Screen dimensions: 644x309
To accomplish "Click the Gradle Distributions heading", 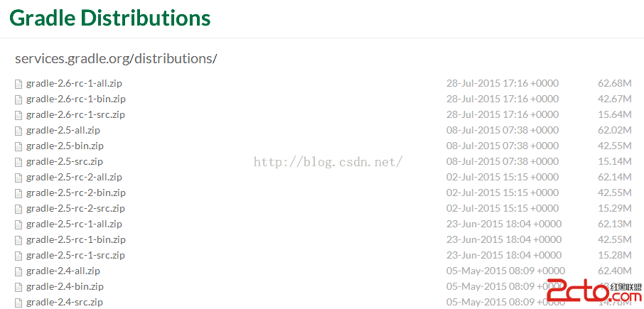I will tap(110, 18).
